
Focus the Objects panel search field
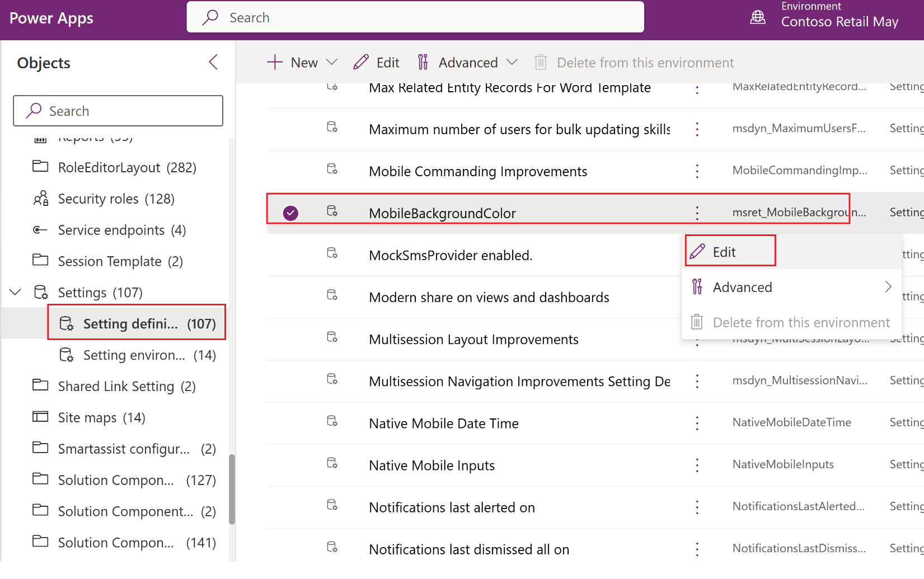coord(118,111)
